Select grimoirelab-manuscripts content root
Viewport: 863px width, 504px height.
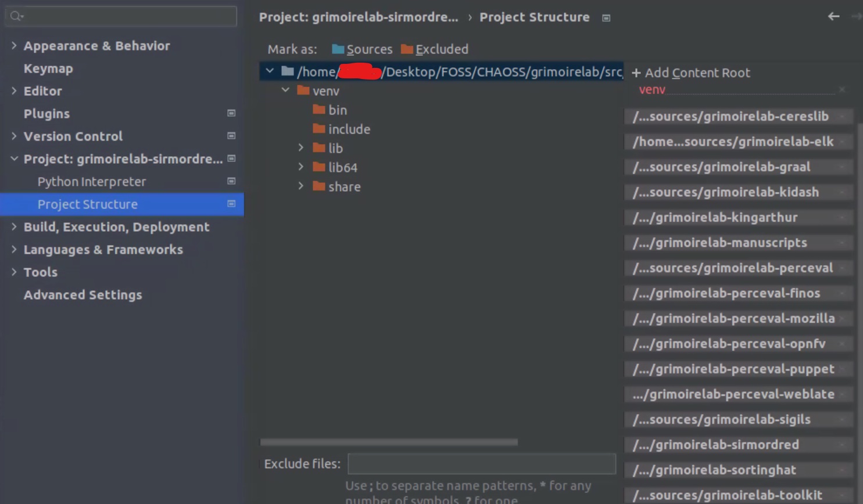click(738, 242)
